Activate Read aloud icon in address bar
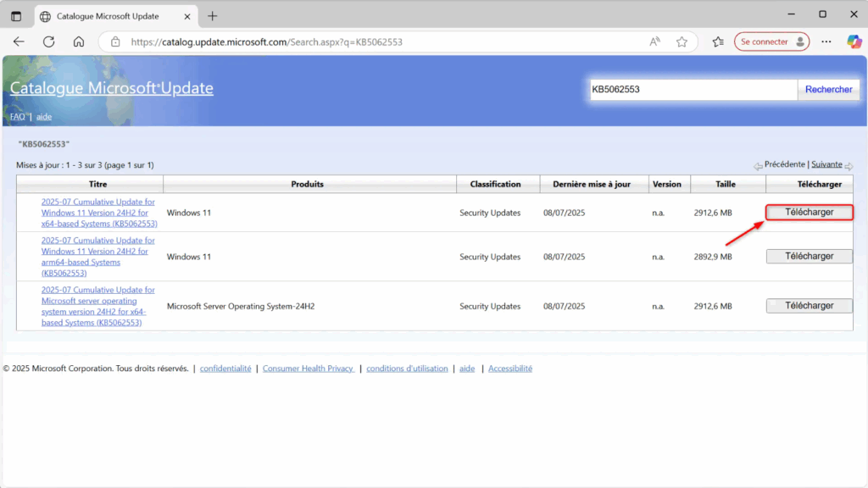 (655, 42)
